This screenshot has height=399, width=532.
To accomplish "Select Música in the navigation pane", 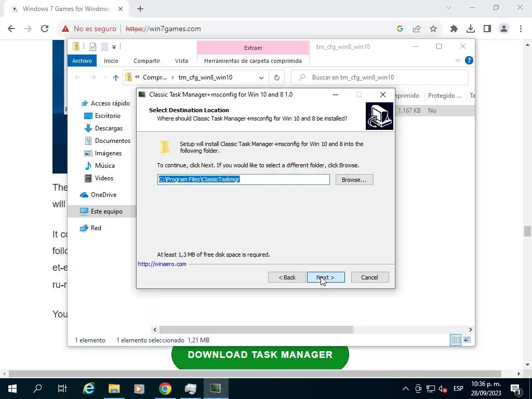I will pyautogui.click(x=99, y=166).
